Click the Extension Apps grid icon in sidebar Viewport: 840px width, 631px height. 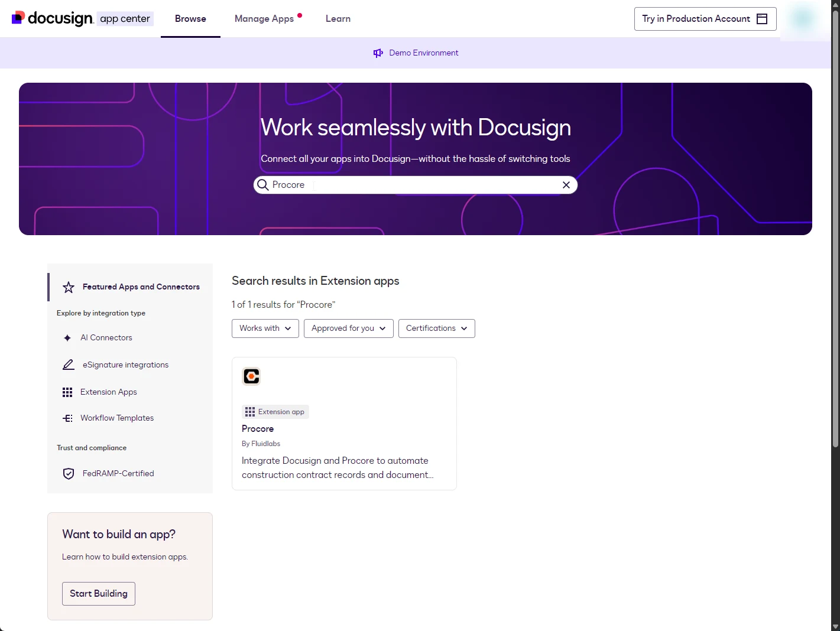tap(67, 392)
